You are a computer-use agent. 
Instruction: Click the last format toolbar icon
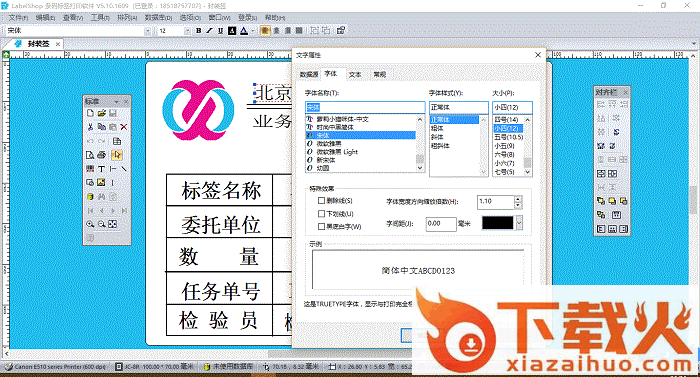[341, 30]
